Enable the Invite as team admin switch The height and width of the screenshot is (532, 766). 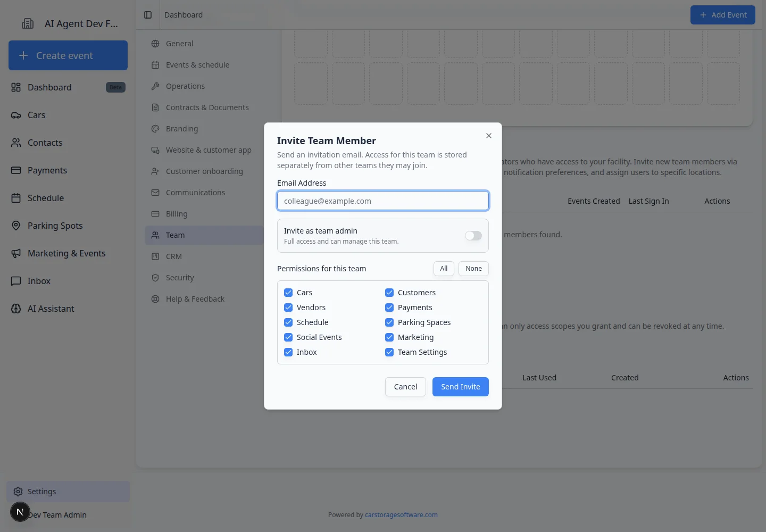point(473,236)
